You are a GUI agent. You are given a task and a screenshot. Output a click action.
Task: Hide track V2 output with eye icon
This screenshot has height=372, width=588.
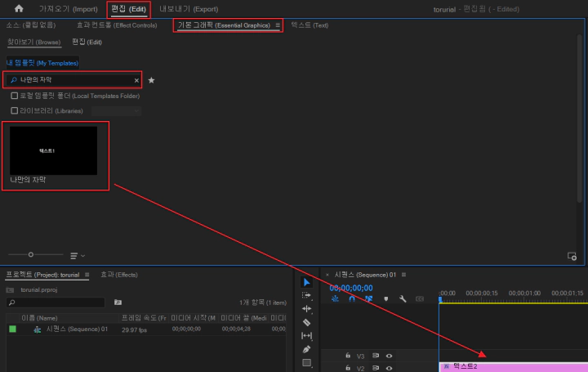pos(389,368)
